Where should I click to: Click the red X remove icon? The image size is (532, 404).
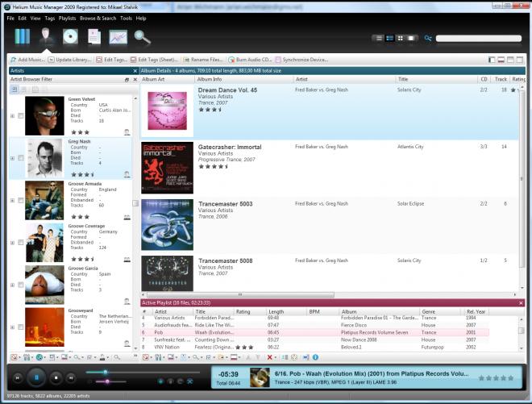pos(269,357)
